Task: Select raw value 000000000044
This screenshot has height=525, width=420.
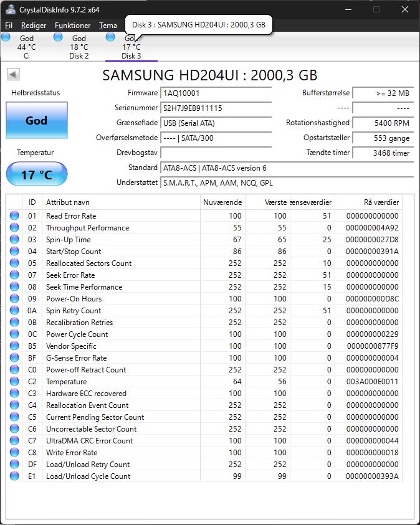Action: (373, 441)
